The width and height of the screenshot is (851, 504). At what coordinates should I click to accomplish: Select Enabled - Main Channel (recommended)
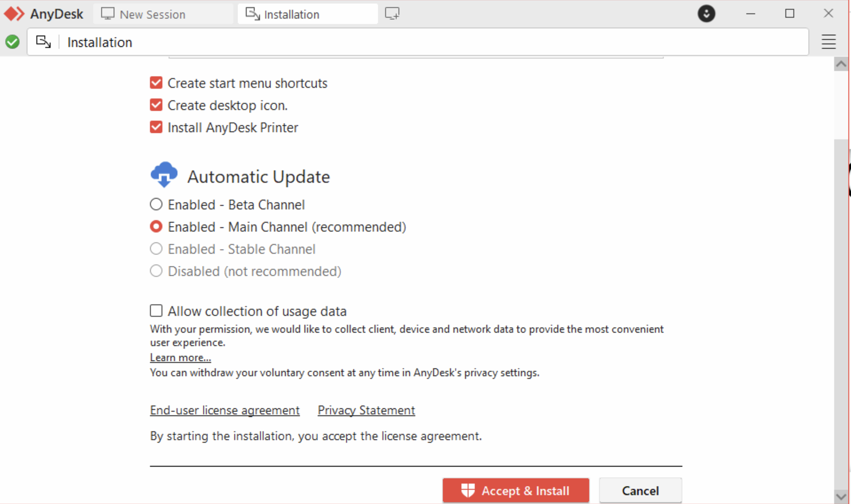pos(156,227)
